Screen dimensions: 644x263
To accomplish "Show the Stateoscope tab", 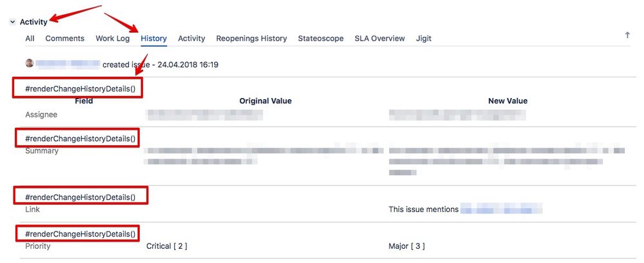I will pos(321,38).
